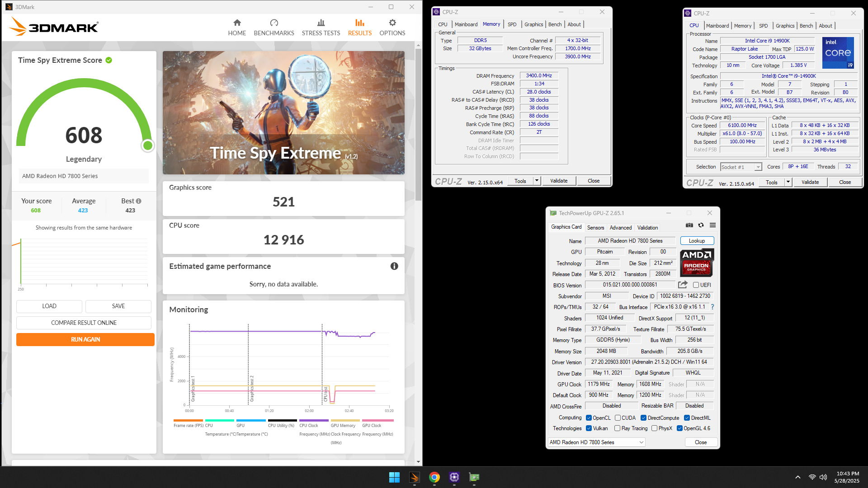Screen dimensions: 868x488
Task: Open STRESS TESTS chart icon
Action: (321, 23)
